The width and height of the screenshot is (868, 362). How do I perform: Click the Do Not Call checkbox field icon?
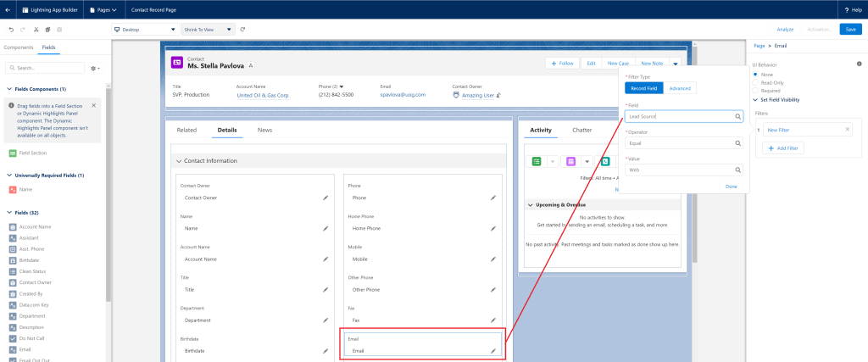click(13, 338)
